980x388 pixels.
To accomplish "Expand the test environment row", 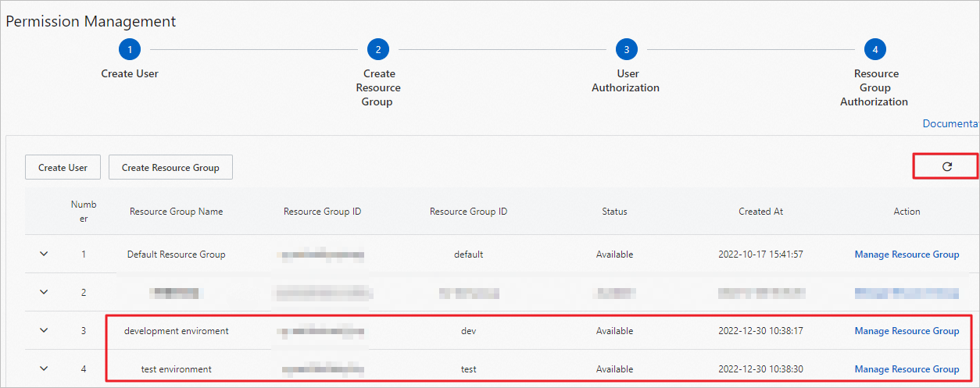I will tap(44, 368).
